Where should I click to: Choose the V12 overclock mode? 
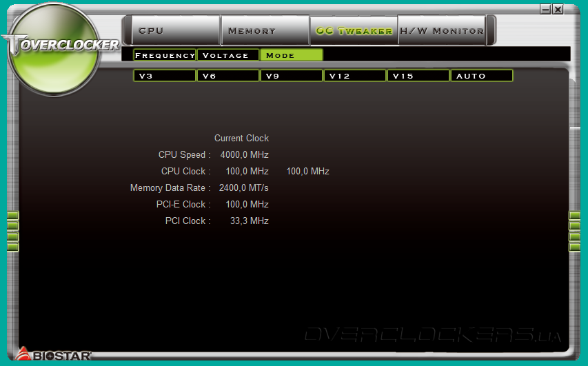355,76
